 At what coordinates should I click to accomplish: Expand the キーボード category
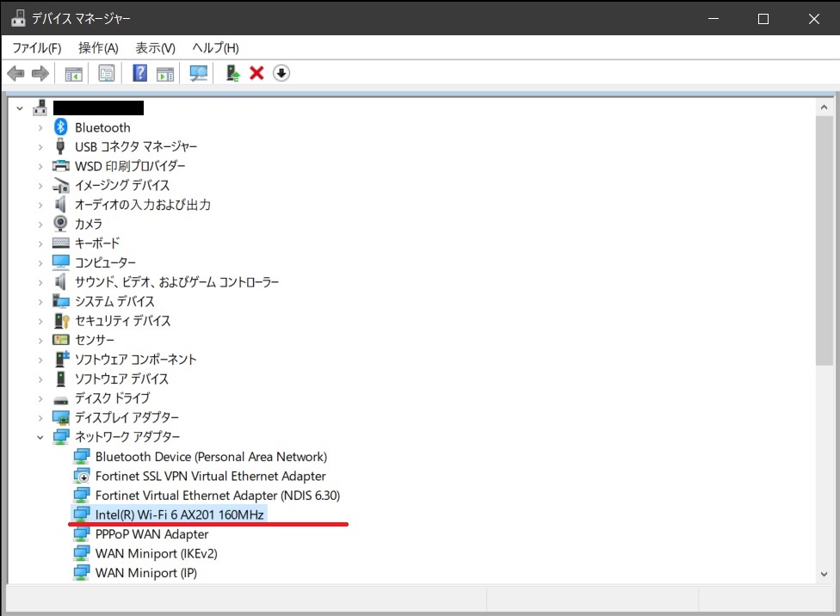40,243
